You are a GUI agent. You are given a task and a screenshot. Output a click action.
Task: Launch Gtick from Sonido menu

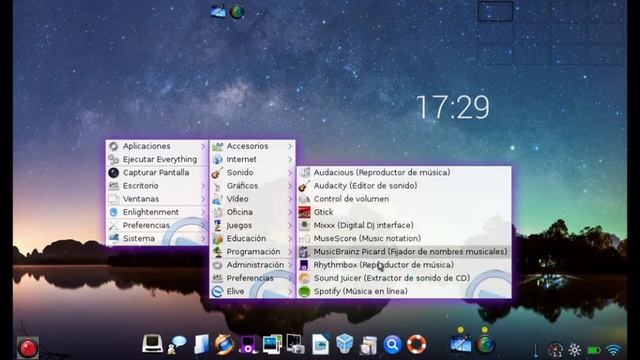[x=404, y=212]
